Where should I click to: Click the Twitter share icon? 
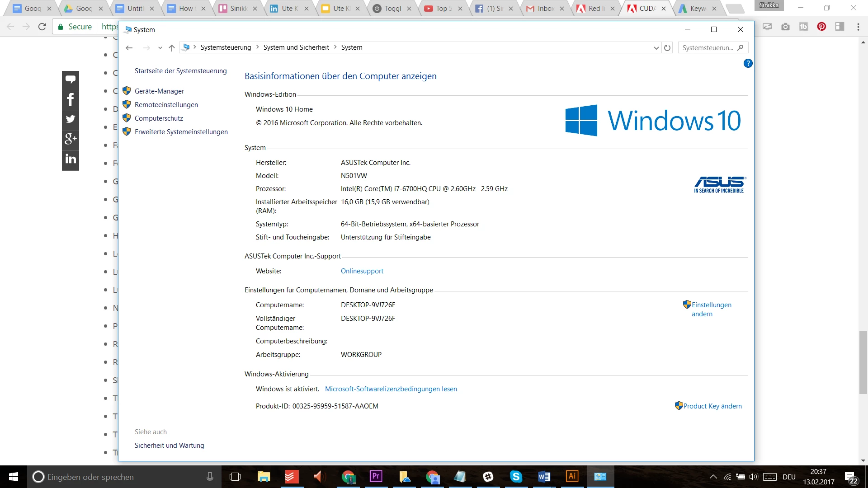click(71, 119)
